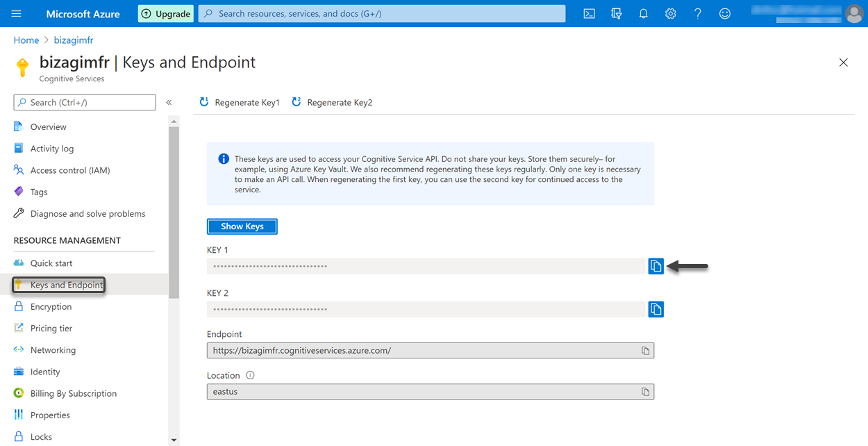This screenshot has width=868, height=446.
Task: Click the Location eastus field
Action: point(431,392)
